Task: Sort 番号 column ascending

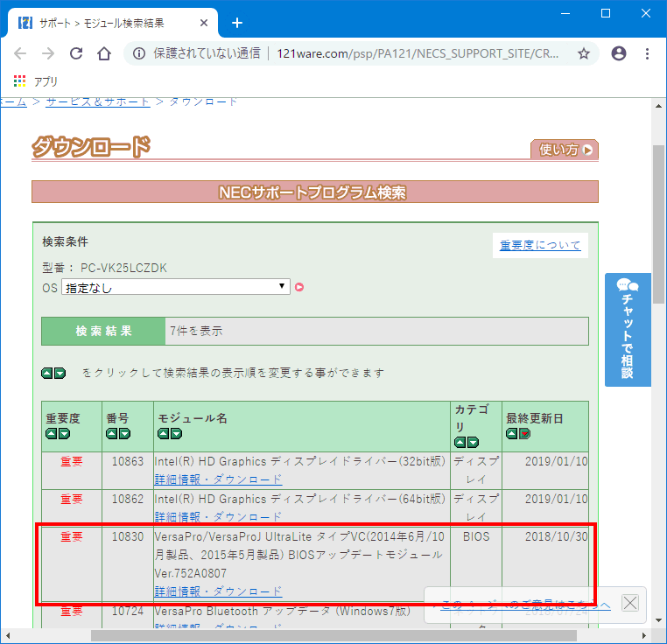Action: 111,434
